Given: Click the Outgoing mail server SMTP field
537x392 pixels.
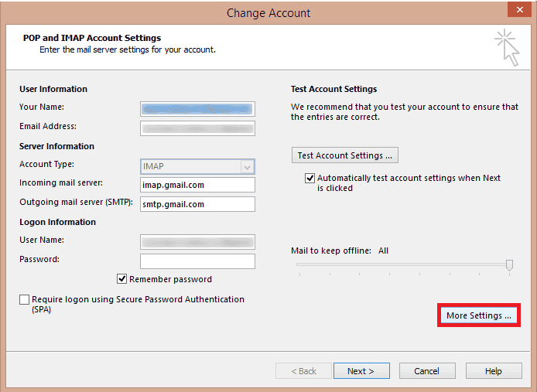Looking at the screenshot, I should 197,204.
